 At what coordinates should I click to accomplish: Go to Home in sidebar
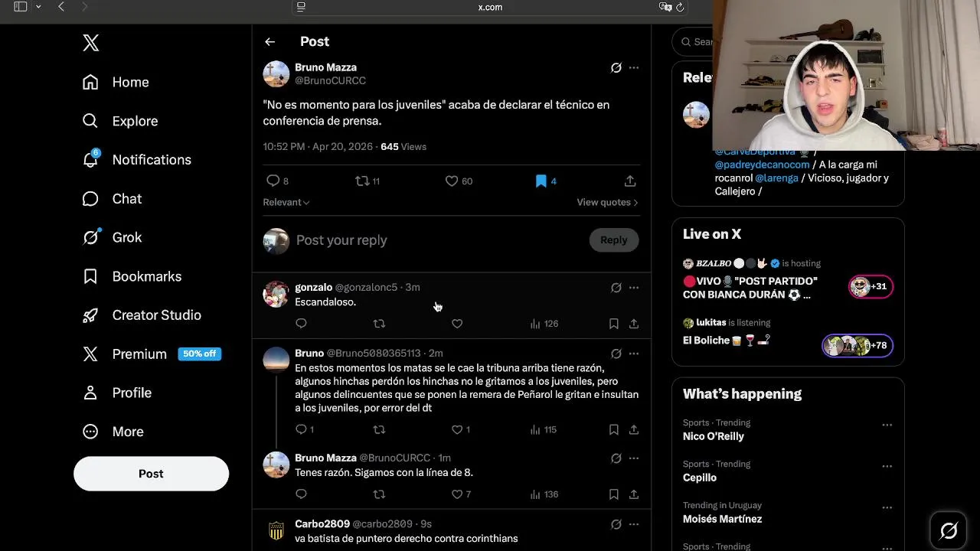[x=116, y=82]
